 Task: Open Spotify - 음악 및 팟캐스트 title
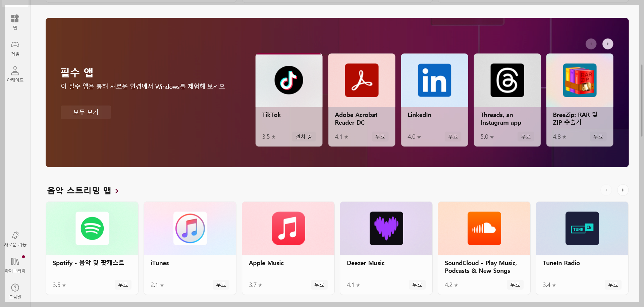[x=88, y=263]
